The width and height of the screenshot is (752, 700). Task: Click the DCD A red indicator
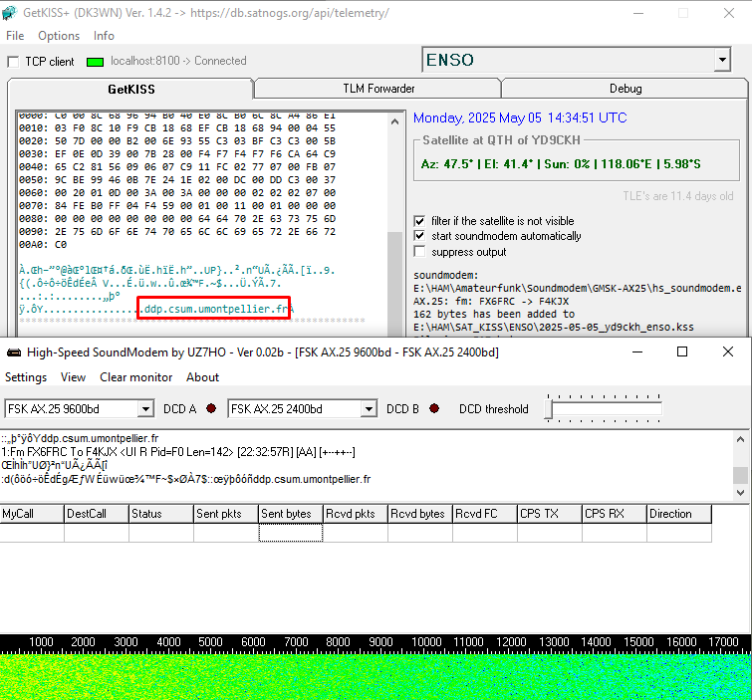click(x=211, y=408)
